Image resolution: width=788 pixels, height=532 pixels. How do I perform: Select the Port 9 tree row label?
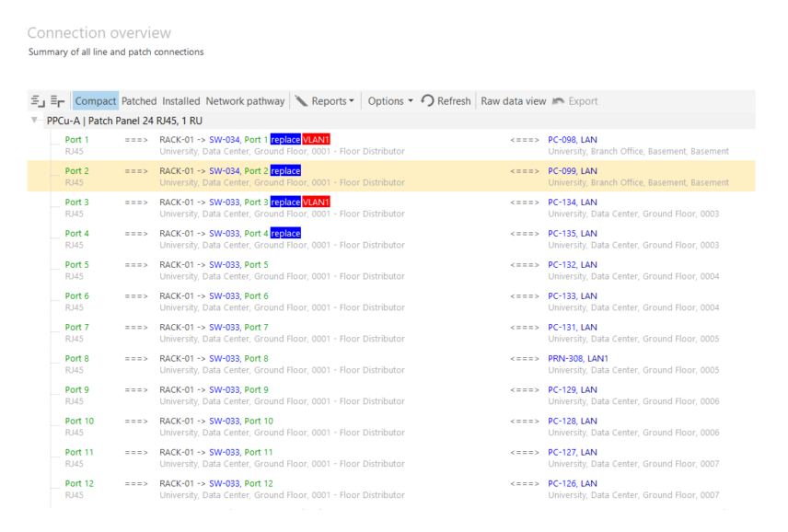click(x=76, y=390)
